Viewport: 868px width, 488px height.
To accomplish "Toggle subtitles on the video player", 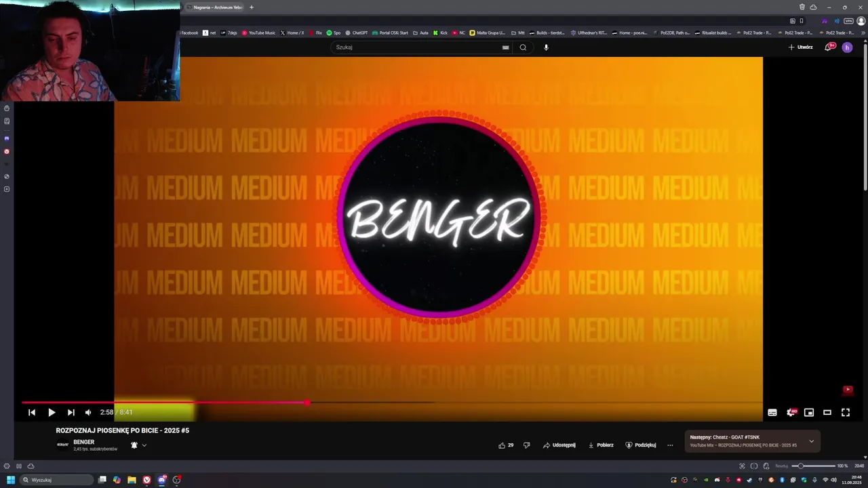I will pos(772,412).
